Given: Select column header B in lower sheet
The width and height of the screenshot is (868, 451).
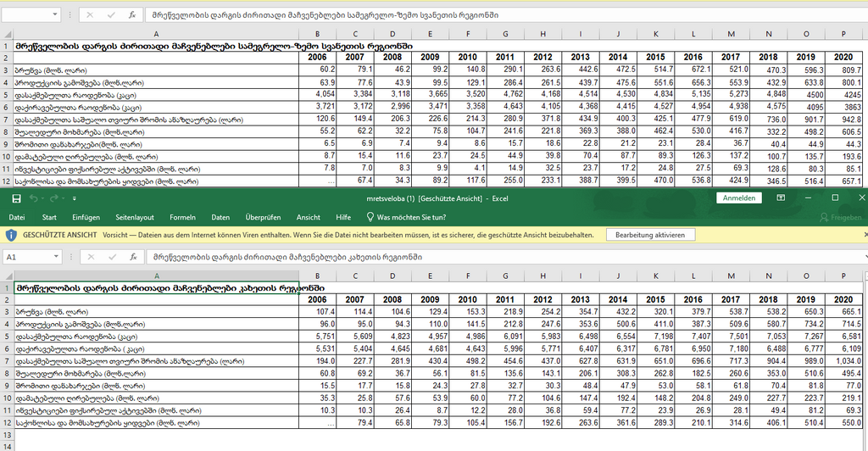Looking at the screenshot, I should pyautogui.click(x=317, y=274).
